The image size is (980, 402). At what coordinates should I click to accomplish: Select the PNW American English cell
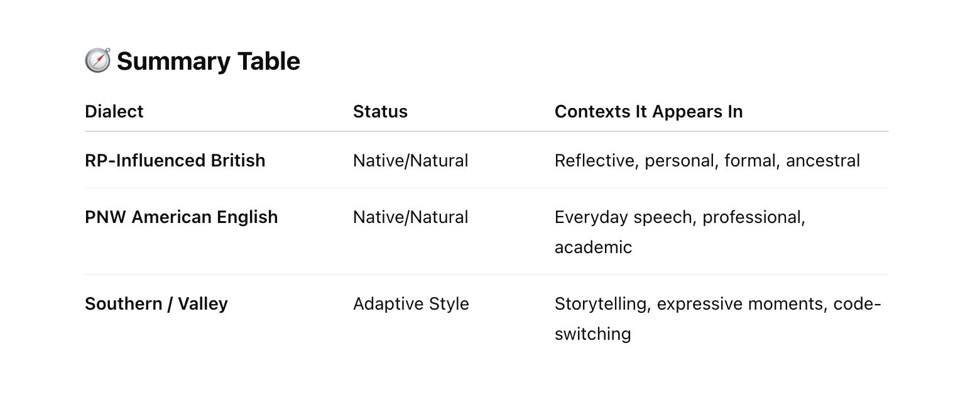[181, 217]
